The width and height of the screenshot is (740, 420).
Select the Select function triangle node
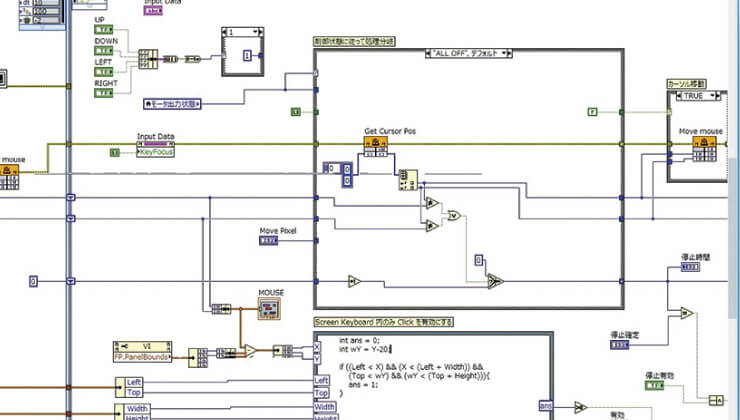[495, 281]
